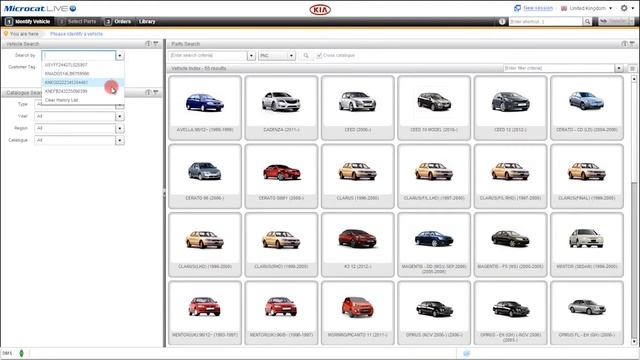Choose Clear History List in the dropdown

pyautogui.click(x=62, y=100)
